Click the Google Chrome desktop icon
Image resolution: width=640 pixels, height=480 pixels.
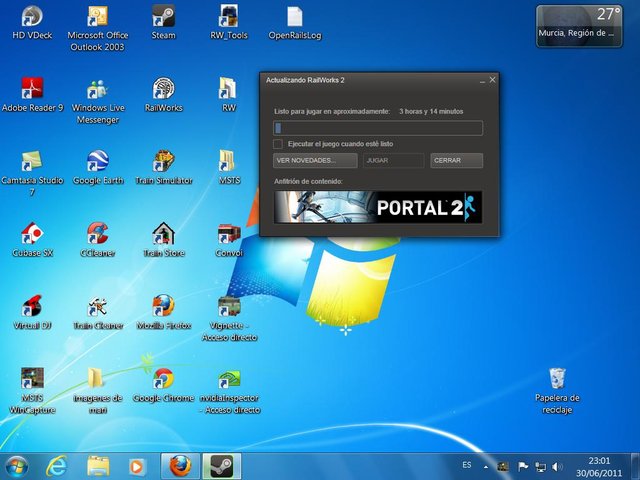163,380
